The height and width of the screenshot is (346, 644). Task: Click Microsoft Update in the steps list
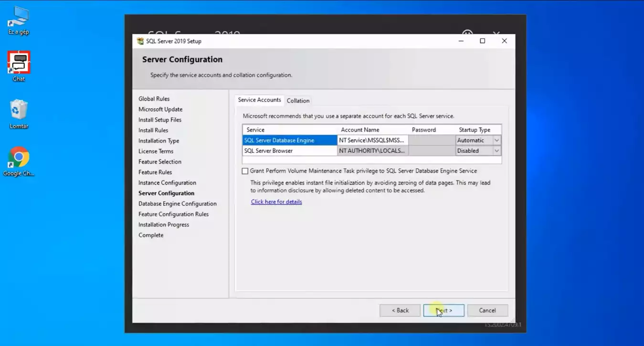click(160, 109)
